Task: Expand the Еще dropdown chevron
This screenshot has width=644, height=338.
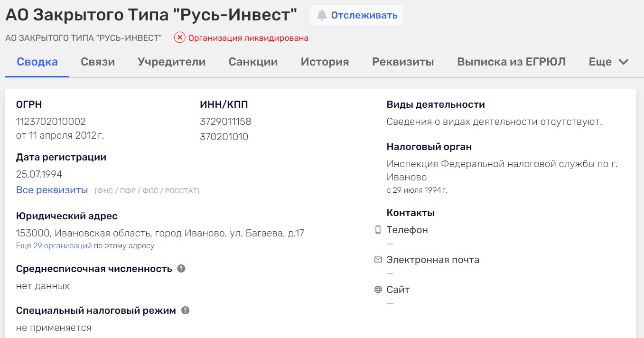Action: coord(623,62)
